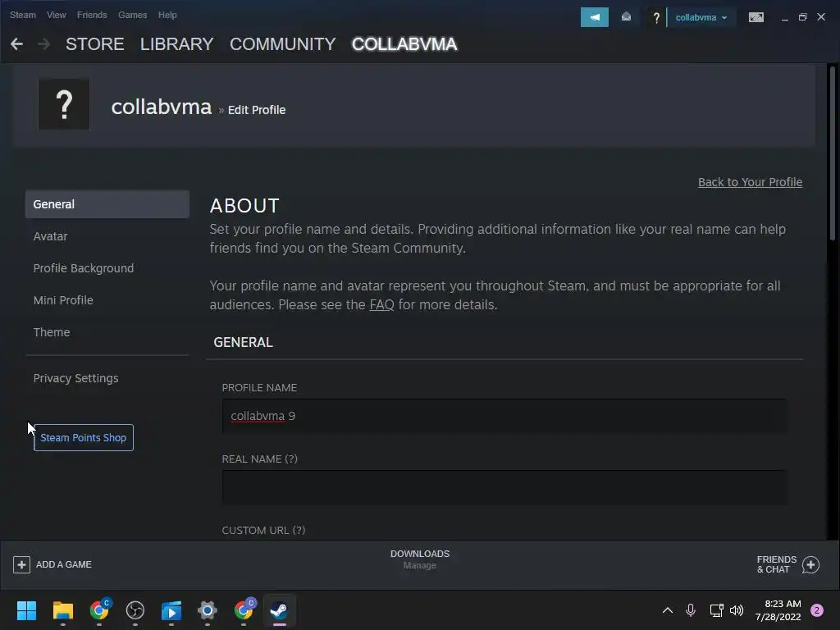840x630 pixels.
Task: Open COLLABVMA profile tab
Action: [404, 44]
